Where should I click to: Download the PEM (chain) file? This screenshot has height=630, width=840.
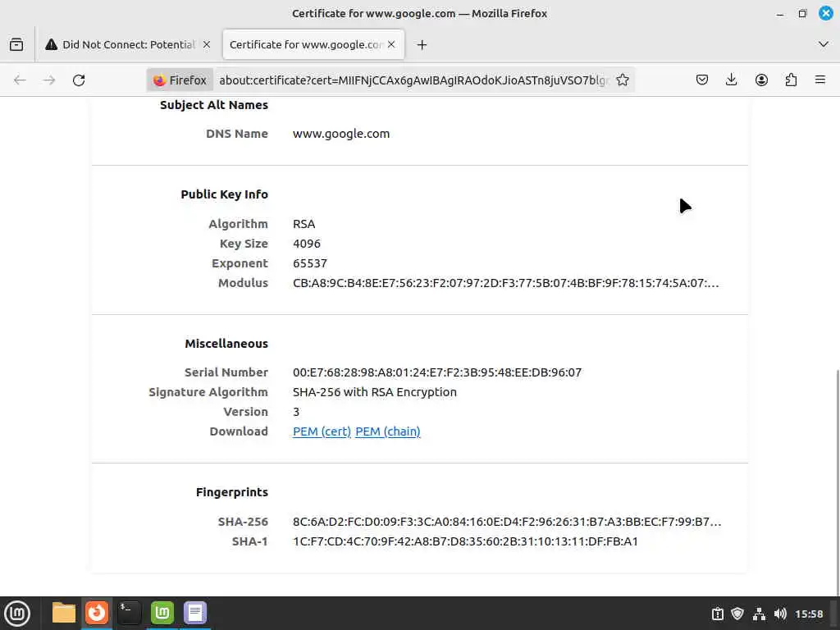click(388, 431)
